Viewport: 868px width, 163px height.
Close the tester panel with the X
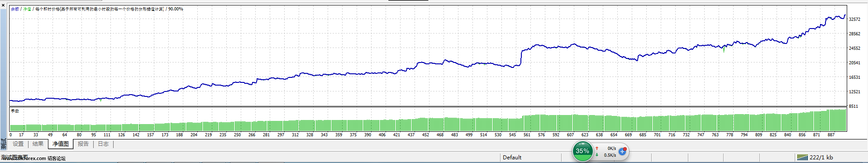click(3, 5)
